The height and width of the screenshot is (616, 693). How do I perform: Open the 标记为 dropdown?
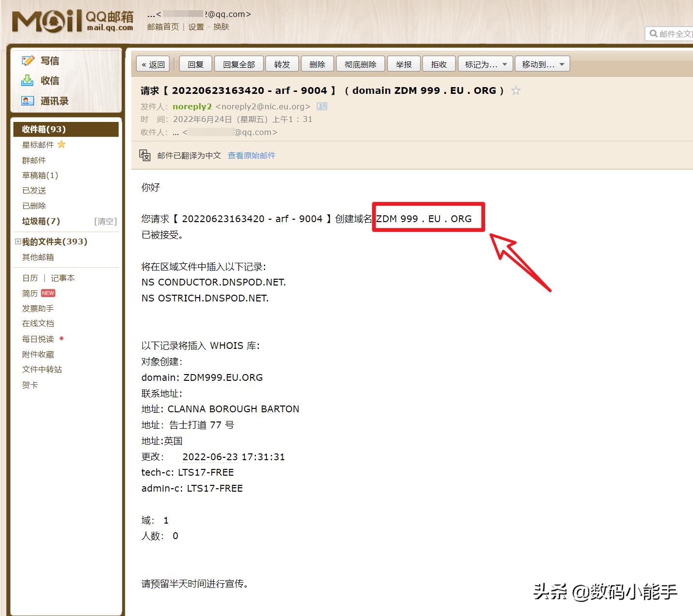click(485, 63)
